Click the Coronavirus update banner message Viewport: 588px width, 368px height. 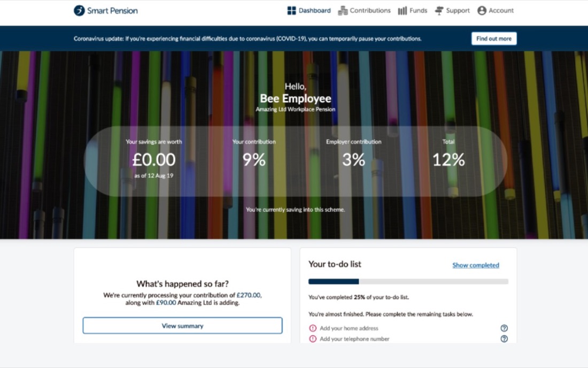click(247, 39)
